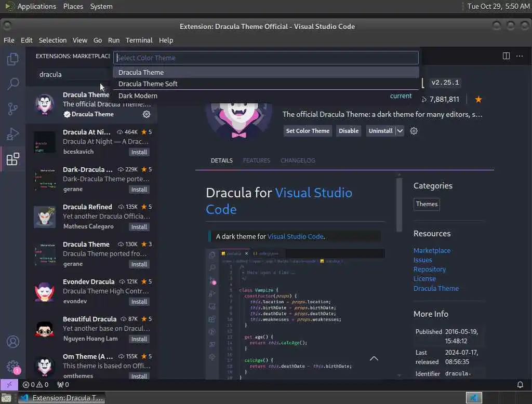The width and height of the screenshot is (532, 404).
Task: Open the Manage gear in activity bar
Action: (13, 366)
